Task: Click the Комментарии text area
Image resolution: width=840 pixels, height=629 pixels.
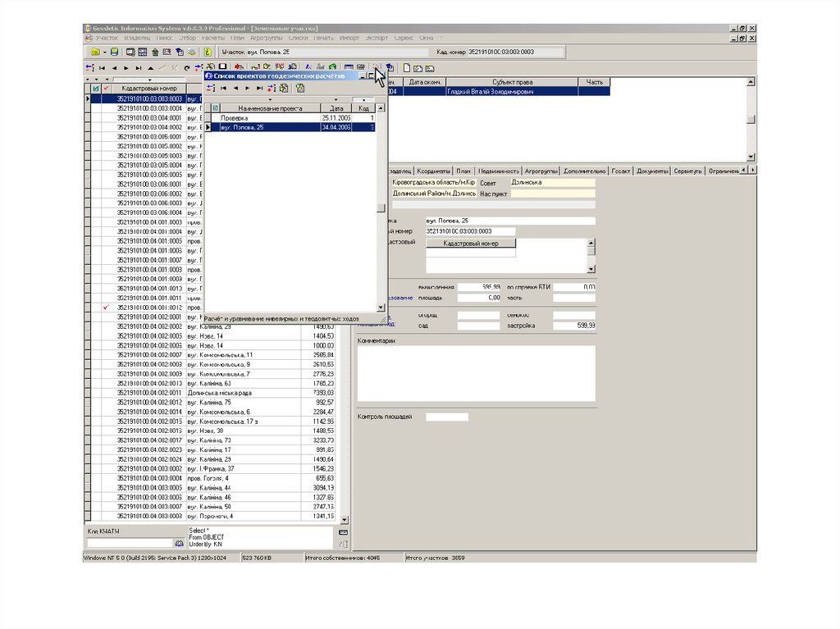Action: tap(477, 371)
